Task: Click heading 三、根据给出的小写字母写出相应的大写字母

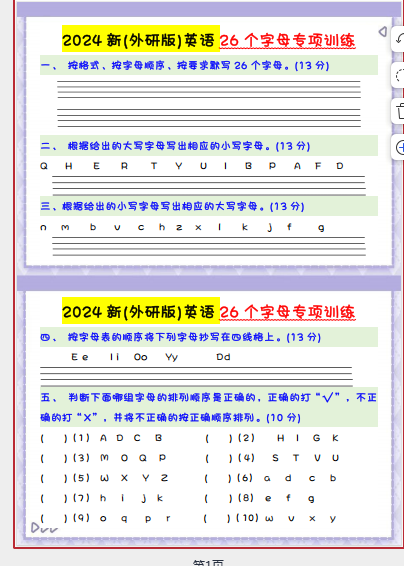Action: [x=173, y=206]
